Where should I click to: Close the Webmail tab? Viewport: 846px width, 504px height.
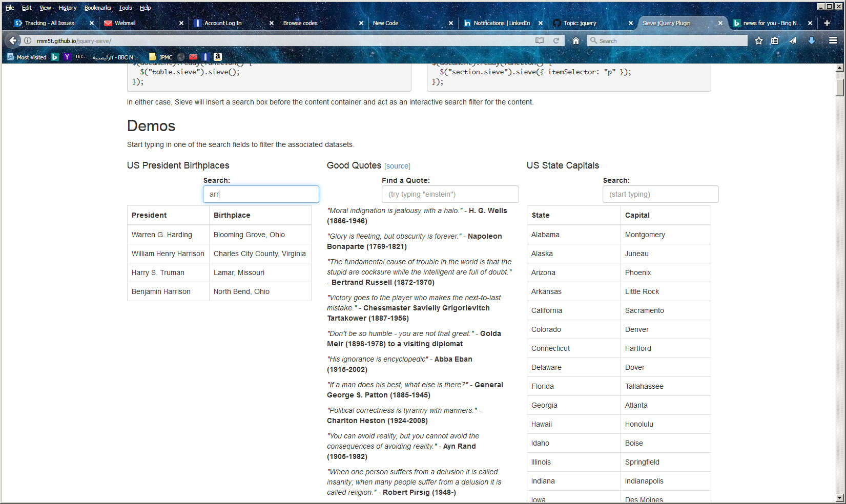(x=181, y=23)
